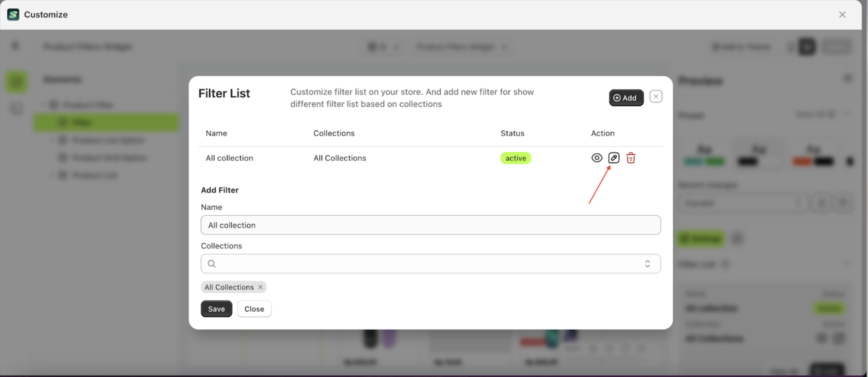Click Save to store the new filter
The image size is (868, 377).
216,309
